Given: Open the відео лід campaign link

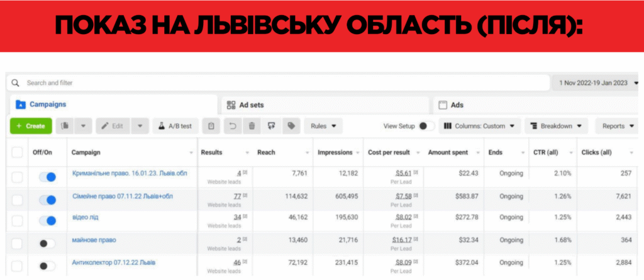Looking at the screenshot, I should [x=85, y=217].
